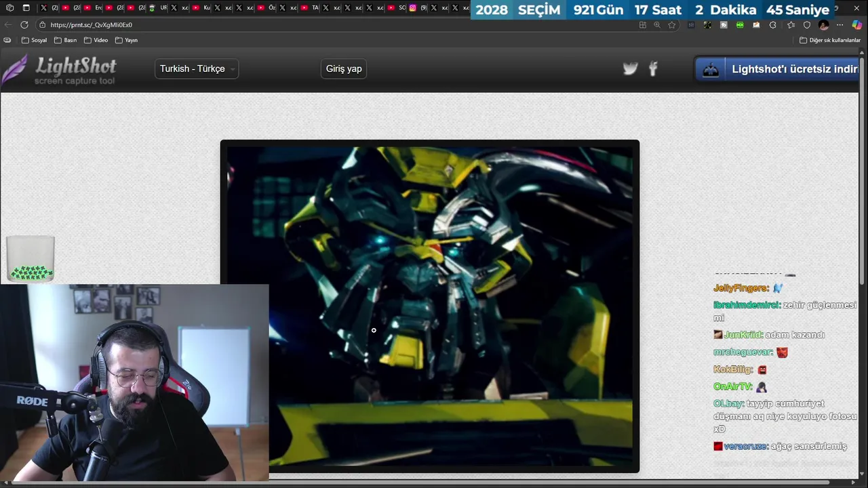Screen dimensions: 868x488
Task: Add this page to favorites with star icon
Action: coord(671,25)
